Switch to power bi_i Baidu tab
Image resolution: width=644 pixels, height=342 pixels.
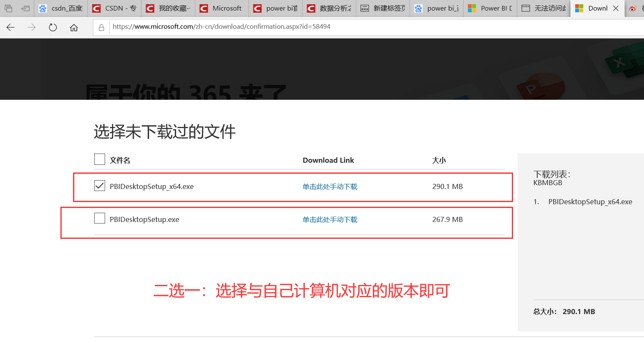436,8
